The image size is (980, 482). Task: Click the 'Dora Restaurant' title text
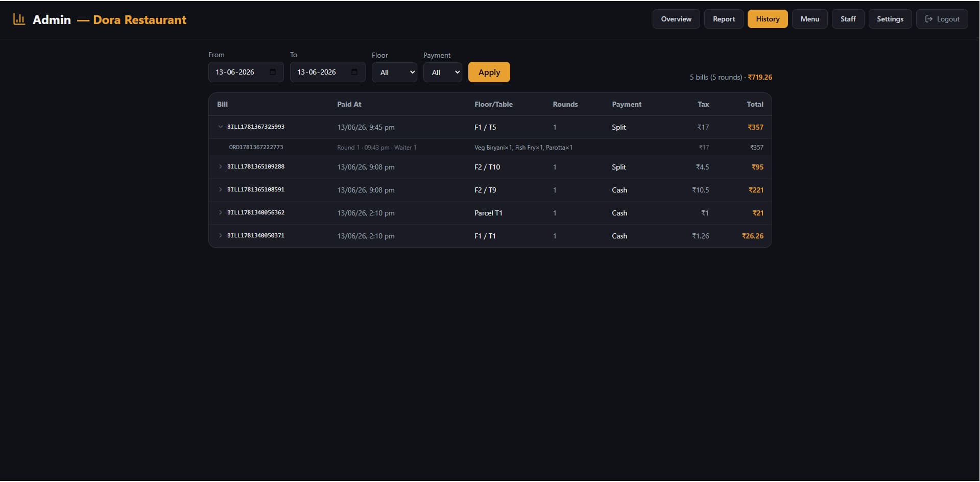click(x=139, y=19)
